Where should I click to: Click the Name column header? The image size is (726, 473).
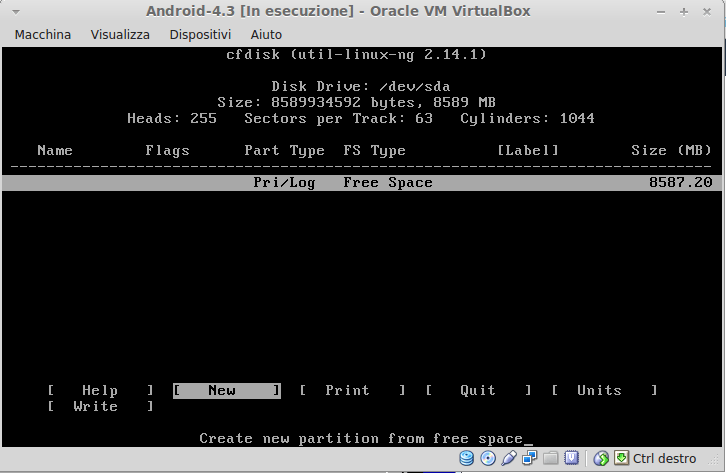click(55, 150)
